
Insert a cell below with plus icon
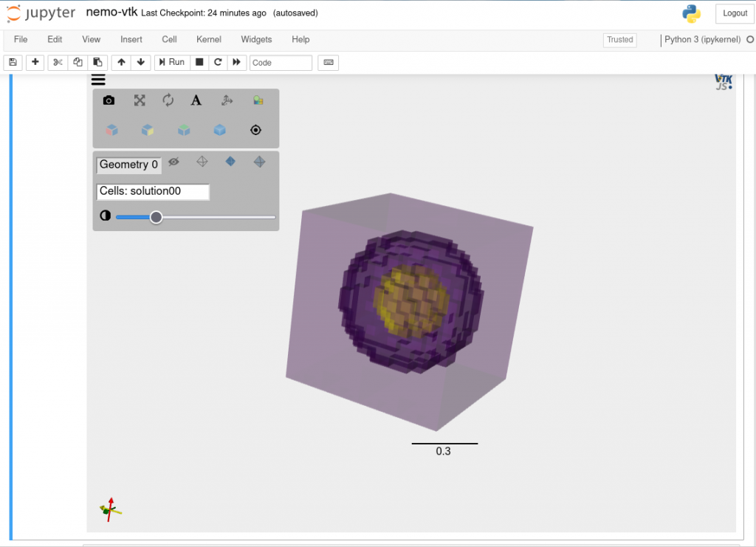pyautogui.click(x=35, y=62)
